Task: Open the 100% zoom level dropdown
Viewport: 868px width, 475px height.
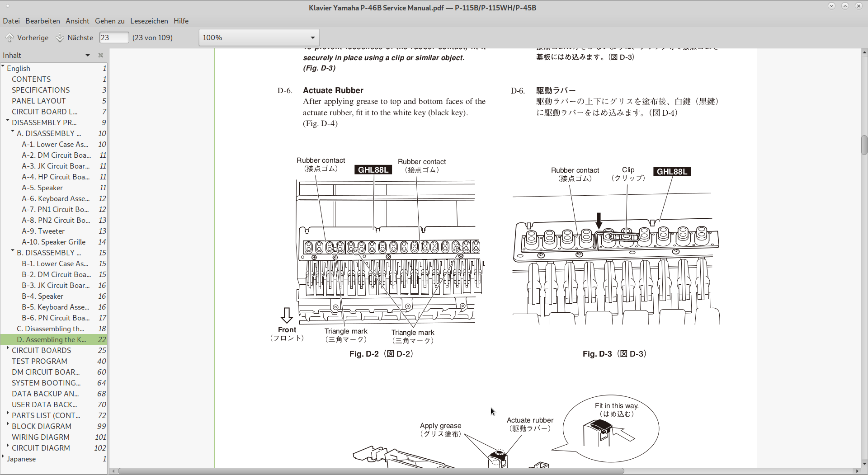Action: 259,38
